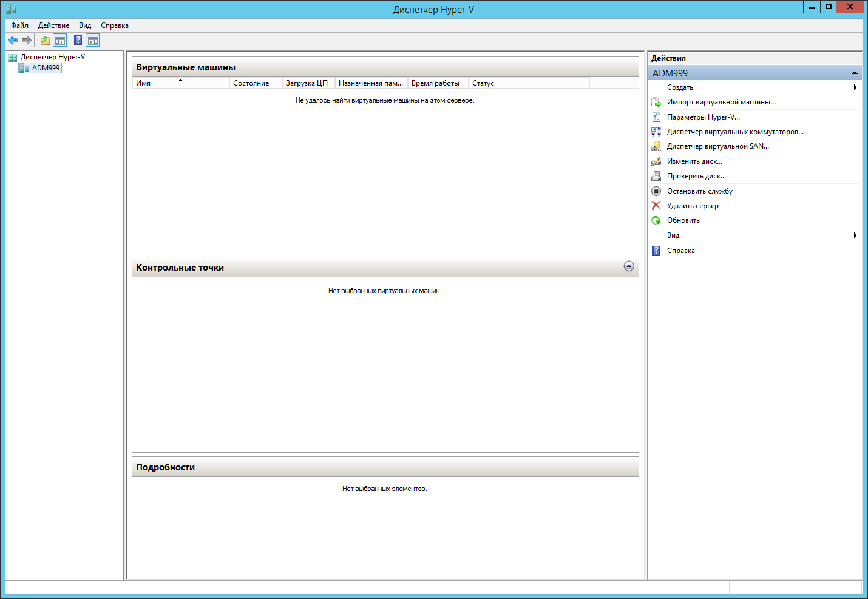Image resolution: width=868 pixels, height=599 pixels.
Task: Click the Остановить службу stop icon
Action: tap(656, 191)
